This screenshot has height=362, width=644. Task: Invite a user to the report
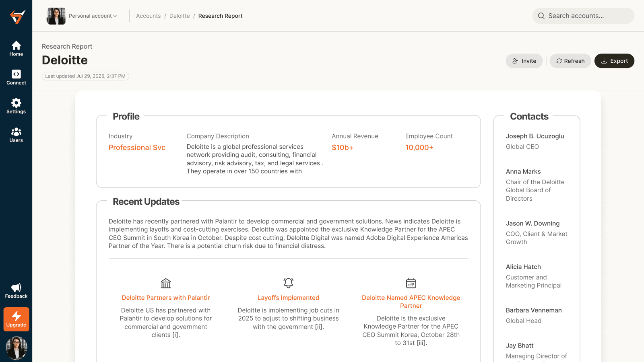coord(524,61)
